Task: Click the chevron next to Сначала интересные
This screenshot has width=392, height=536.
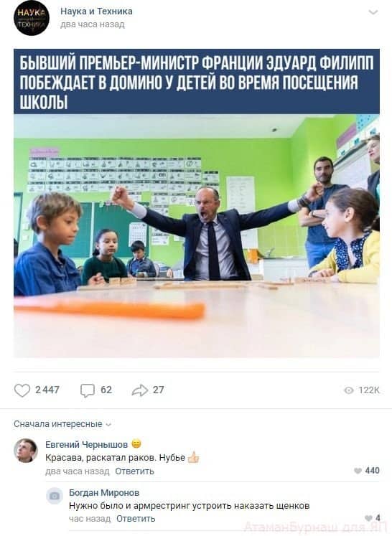Action: pyautogui.click(x=109, y=425)
